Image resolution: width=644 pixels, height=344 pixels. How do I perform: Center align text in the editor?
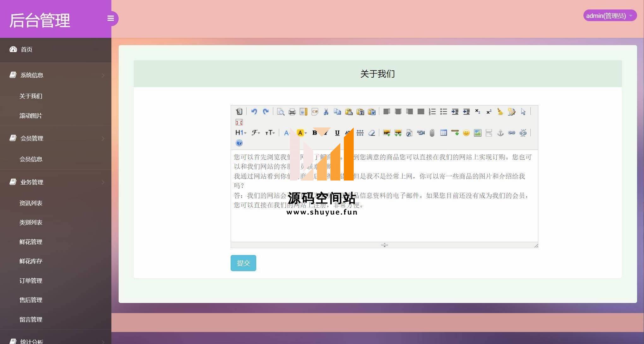[398, 111]
